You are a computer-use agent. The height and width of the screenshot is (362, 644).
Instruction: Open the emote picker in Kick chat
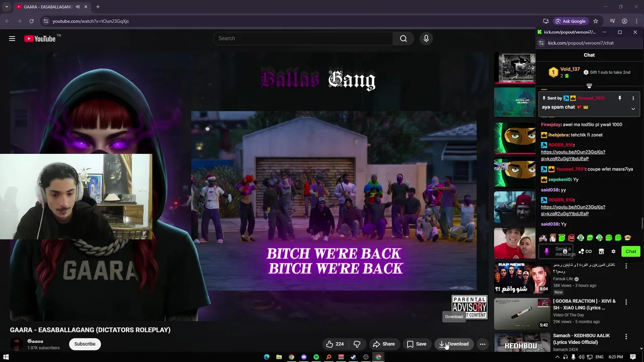tap(565, 251)
